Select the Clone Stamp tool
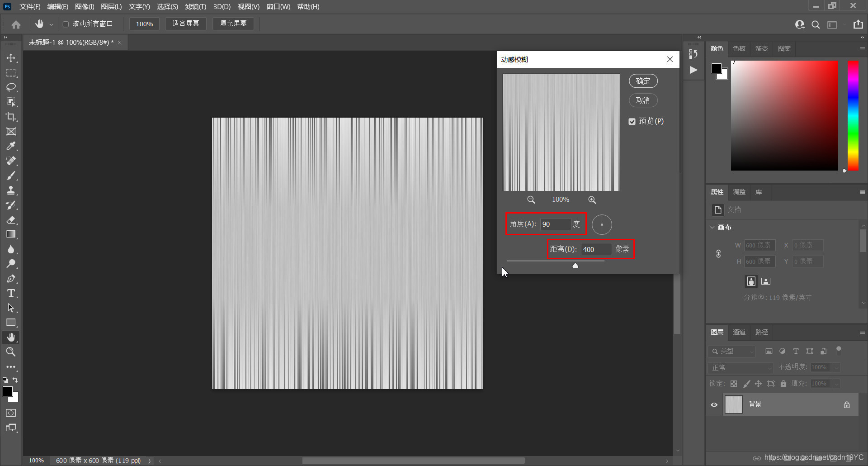Image resolution: width=868 pixels, height=466 pixels. (x=11, y=190)
